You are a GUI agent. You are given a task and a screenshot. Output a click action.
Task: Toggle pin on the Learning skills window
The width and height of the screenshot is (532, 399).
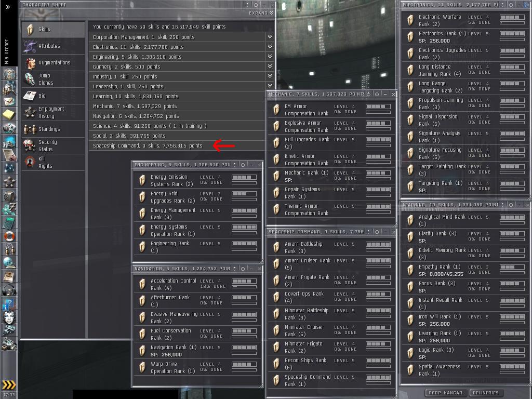click(511, 205)
